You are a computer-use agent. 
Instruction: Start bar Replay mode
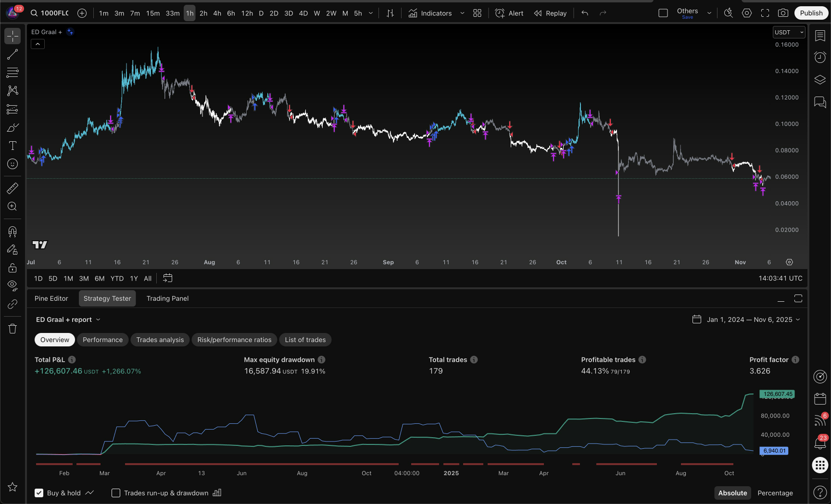[550, 13]
